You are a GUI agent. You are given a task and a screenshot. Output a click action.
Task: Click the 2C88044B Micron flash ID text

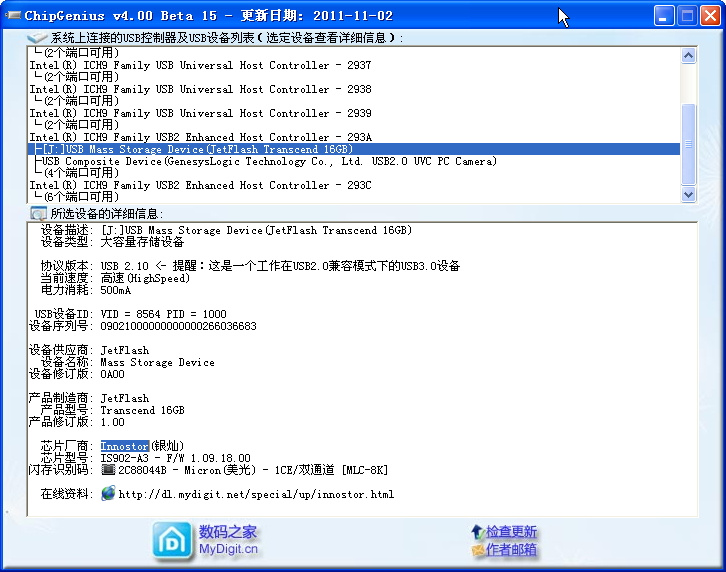(x=253, y=470)
